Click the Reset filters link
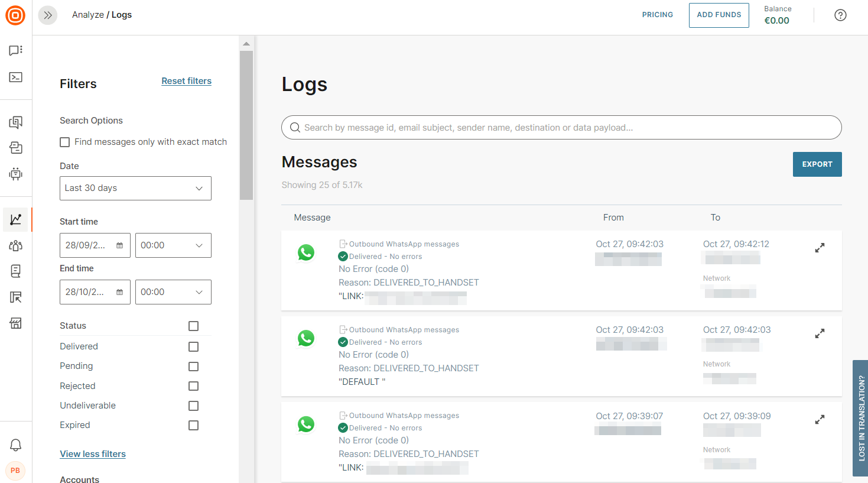 (x=186, y=81)
